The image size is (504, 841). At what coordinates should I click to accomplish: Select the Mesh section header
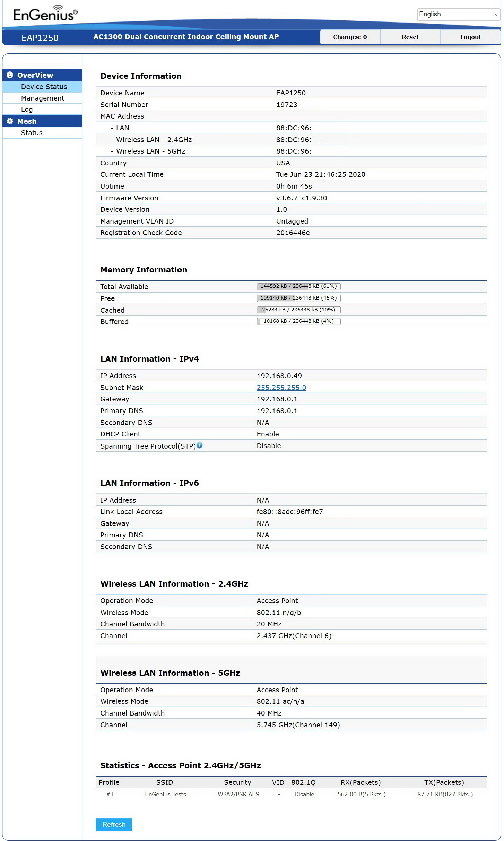tap(42, 121)
